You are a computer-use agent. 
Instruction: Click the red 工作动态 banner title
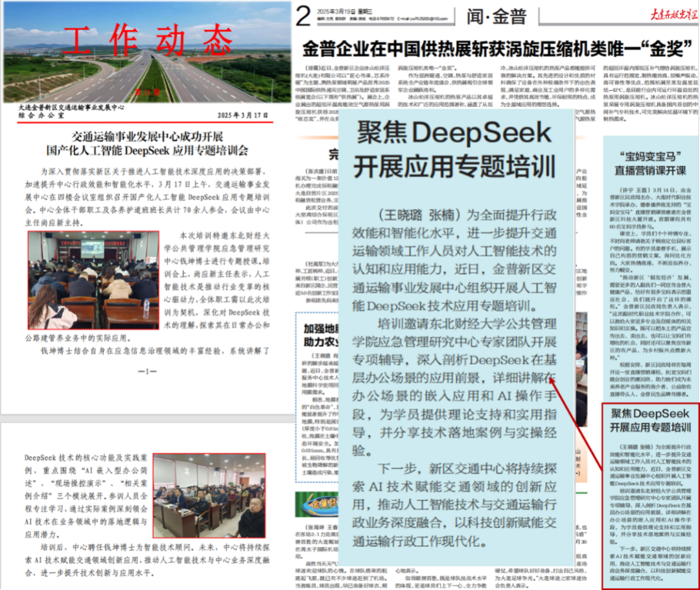click(x=148, y=40)
